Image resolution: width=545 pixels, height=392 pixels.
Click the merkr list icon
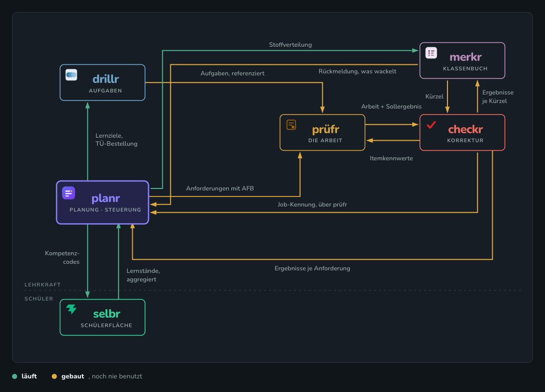click(431, 53)
